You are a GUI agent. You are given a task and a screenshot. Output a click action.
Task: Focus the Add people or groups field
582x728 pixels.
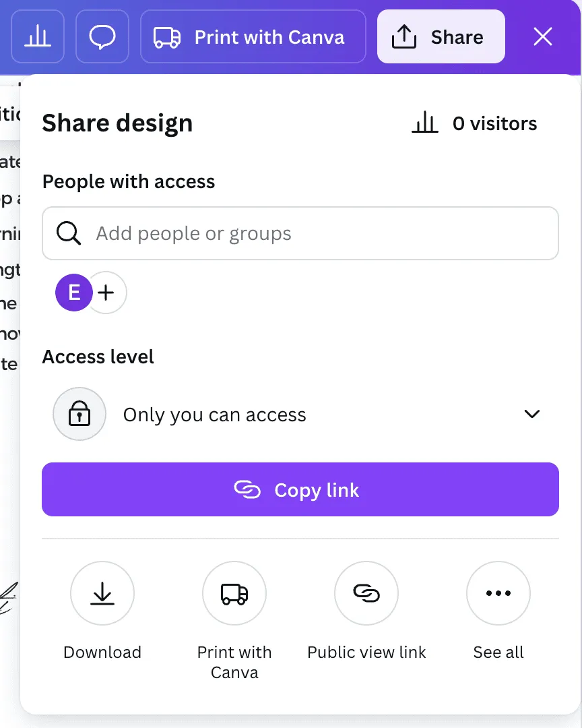[x=300, y=233]
